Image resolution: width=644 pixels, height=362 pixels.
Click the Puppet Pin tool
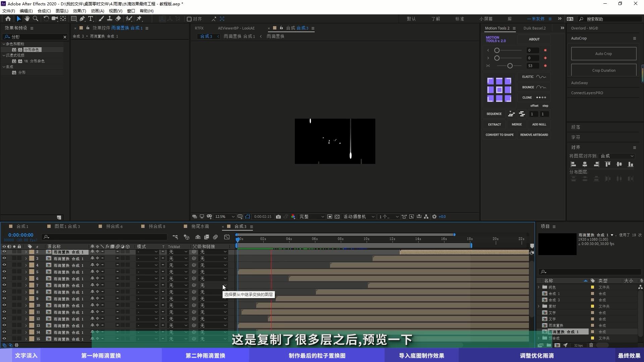point(139,19)
